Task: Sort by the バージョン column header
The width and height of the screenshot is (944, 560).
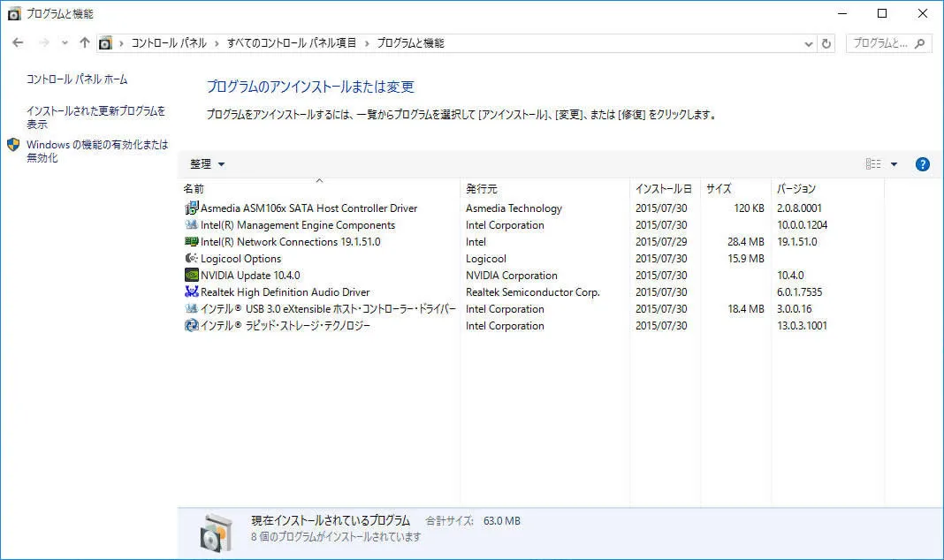Action: click(828, 189)
